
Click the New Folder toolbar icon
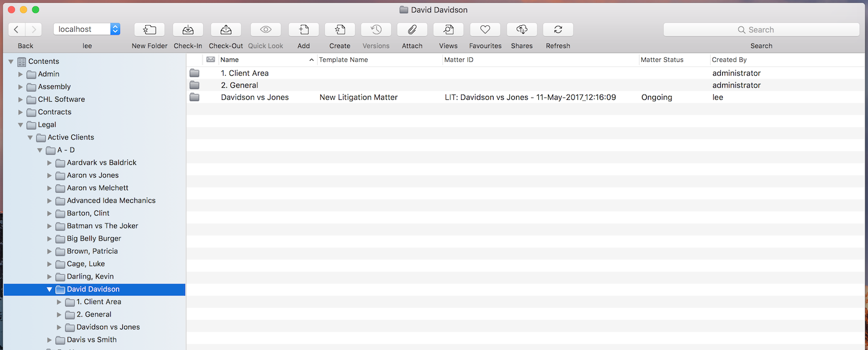pyautogui.click(x=149, y=30)
